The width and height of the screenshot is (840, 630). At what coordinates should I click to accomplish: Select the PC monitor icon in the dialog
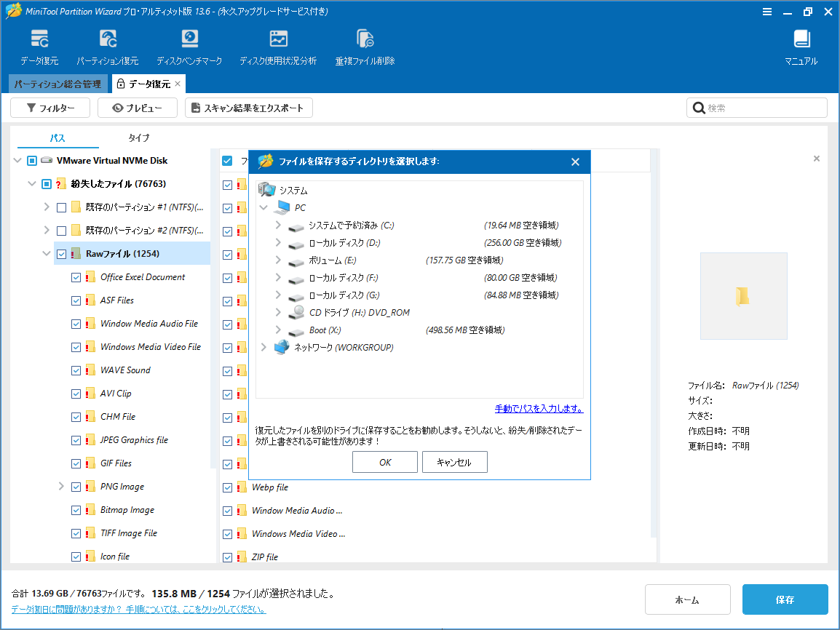tap(283, 207)
